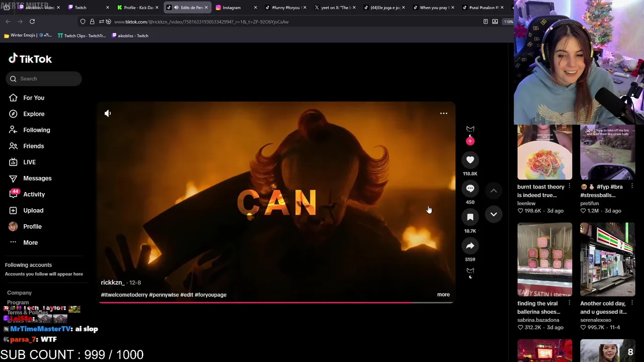Go back in the browser
The height and width of the screenshot is (362, 644).
pos(8,22)
